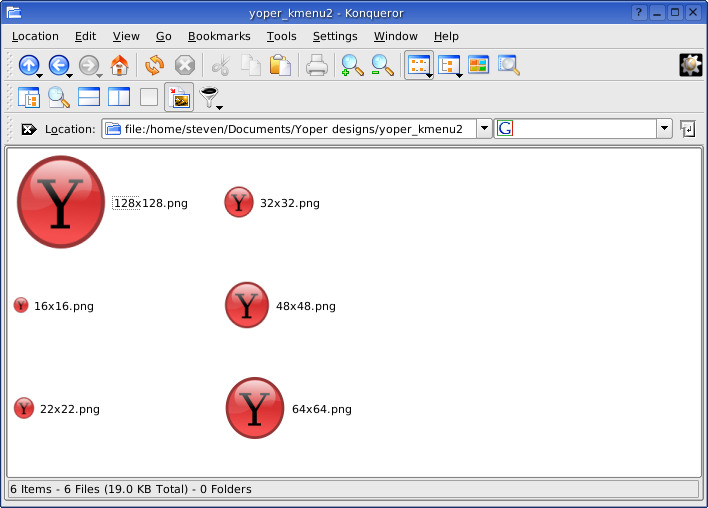Toggle the navigation panel icon
Screen dimensions: 708x508
click(x=29, y=97)
